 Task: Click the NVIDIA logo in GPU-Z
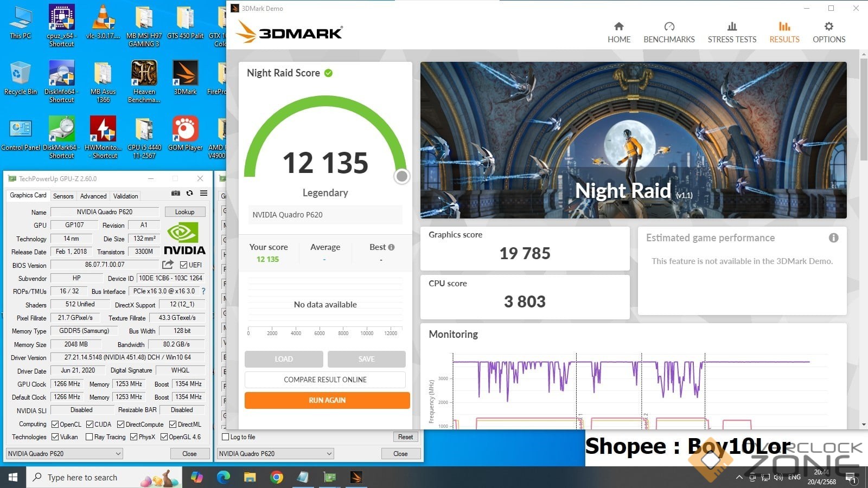click(x=184, y=238)
